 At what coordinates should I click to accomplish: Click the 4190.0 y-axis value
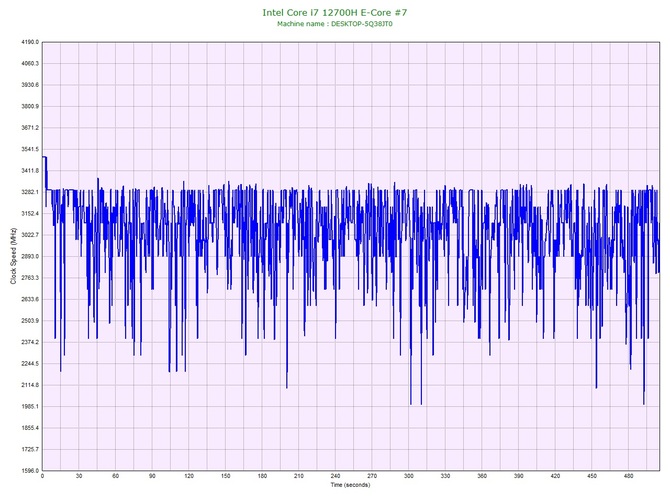(30, 42)
